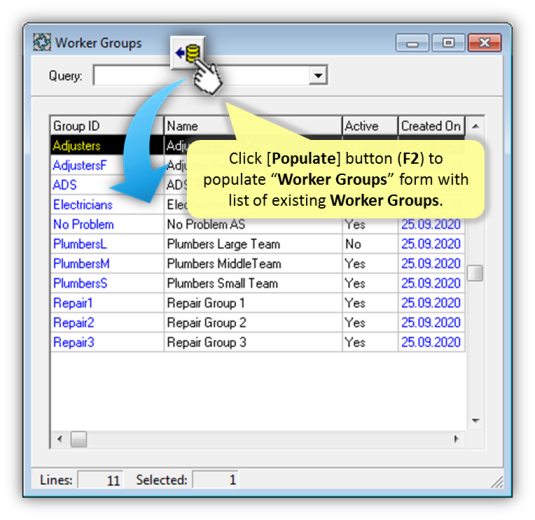Click horizontal scrollbar right arrow
The image size is (535, 520).
pos(456,439)
